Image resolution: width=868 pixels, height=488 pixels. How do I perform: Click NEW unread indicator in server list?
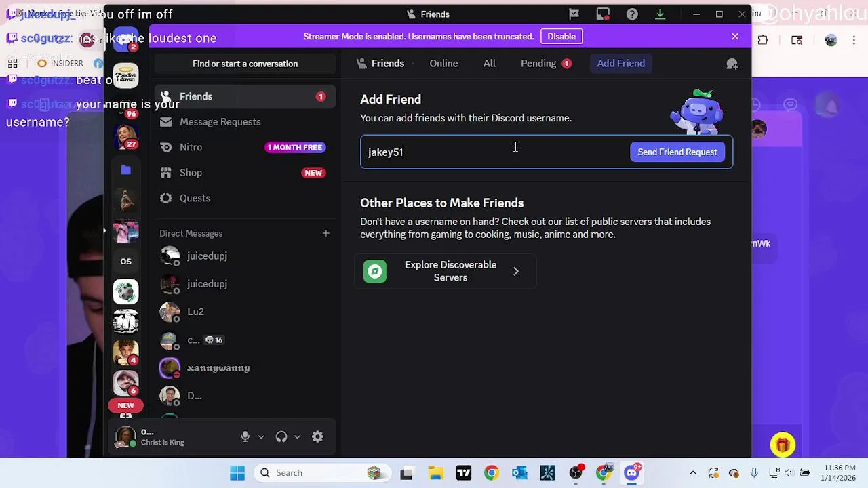coord(125,405)
